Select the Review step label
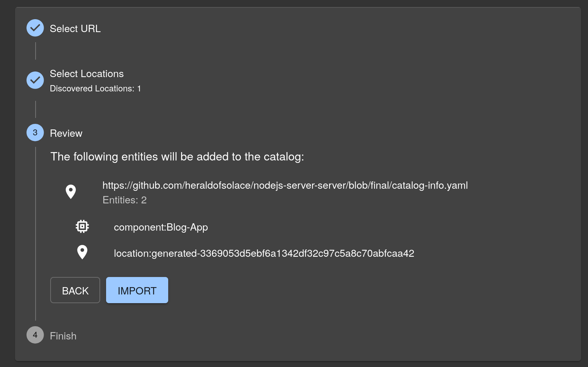 [x=66, y=133]
